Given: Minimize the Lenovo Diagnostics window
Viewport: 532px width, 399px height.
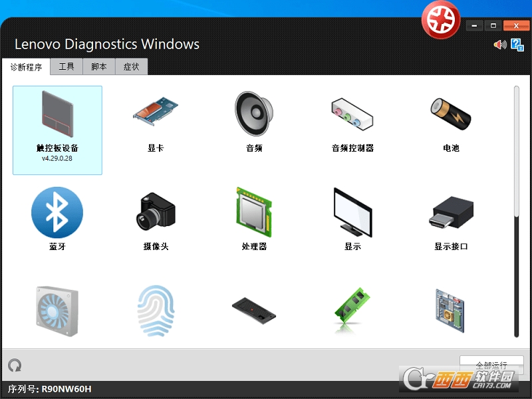Looking at the screenshot, I should pos(474,25).
